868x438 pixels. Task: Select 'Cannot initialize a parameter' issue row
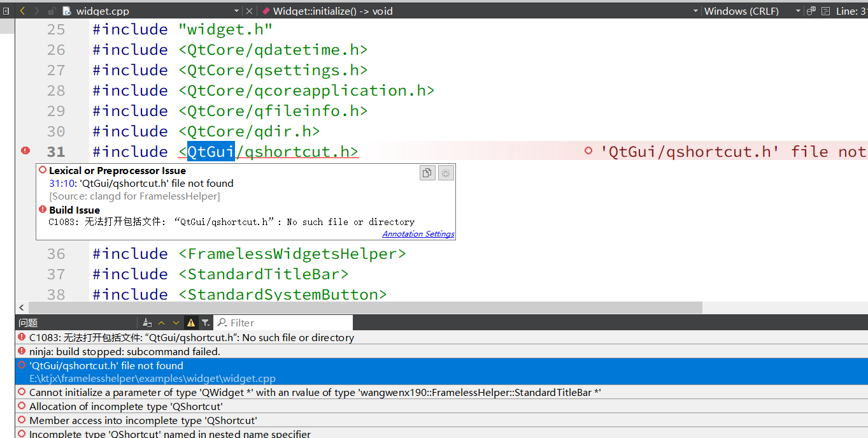point(441,392)
